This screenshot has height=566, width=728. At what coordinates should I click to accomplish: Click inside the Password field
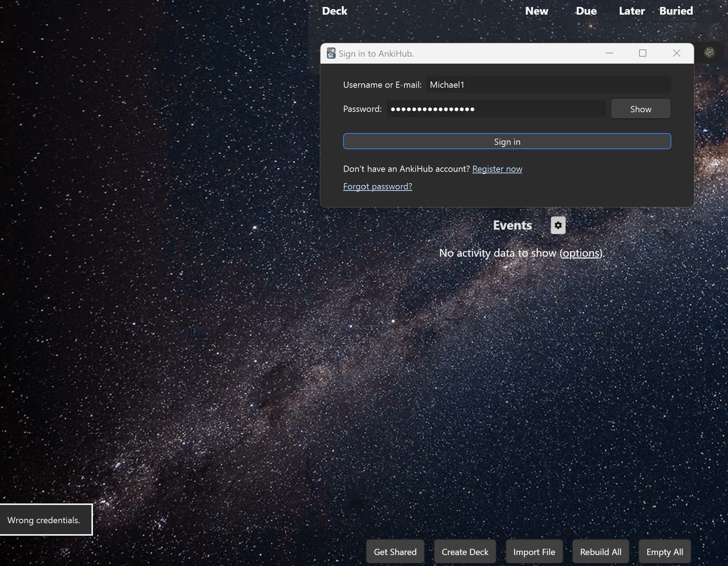(496, 109)
